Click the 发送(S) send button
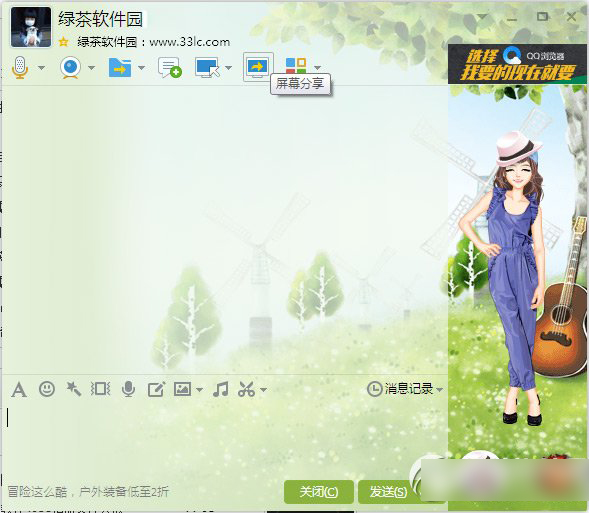589x513 pixels. coord(388,492)
